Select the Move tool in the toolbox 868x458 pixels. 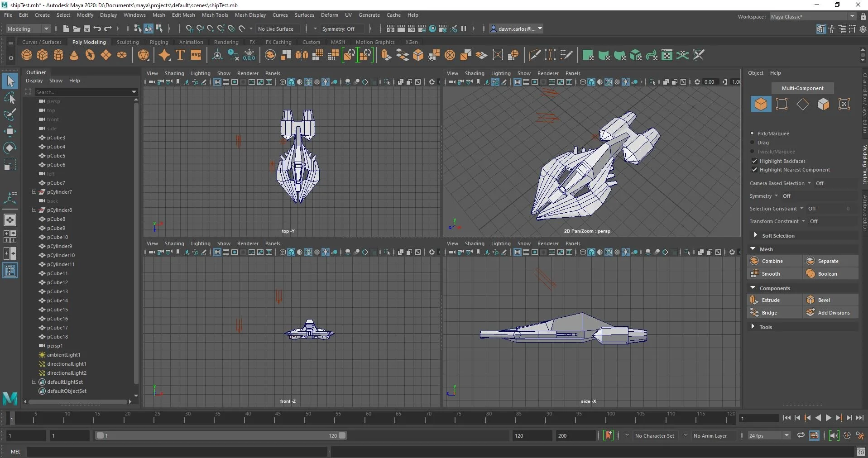10,132
